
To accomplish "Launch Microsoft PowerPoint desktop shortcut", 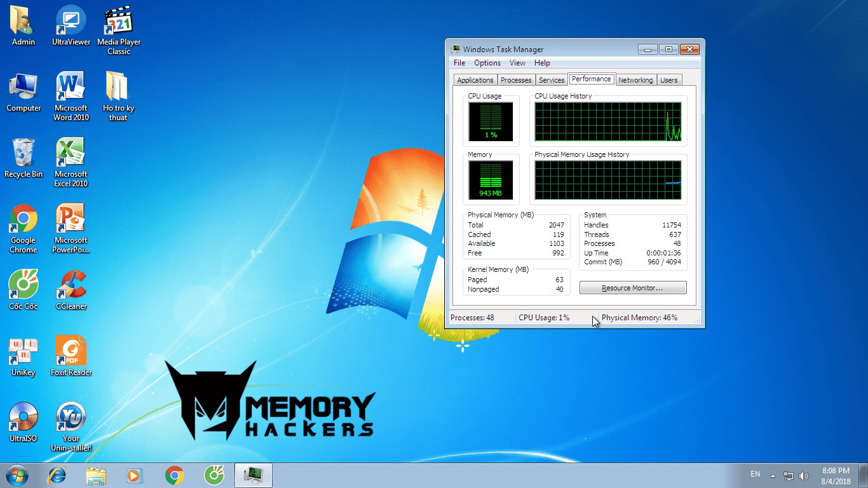I will pos(71,229).
